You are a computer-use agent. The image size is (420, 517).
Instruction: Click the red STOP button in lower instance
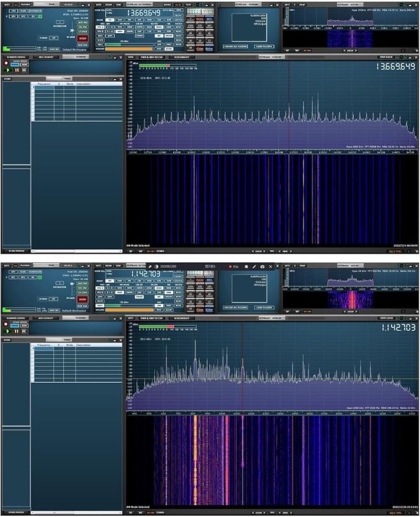coord(83,299)
